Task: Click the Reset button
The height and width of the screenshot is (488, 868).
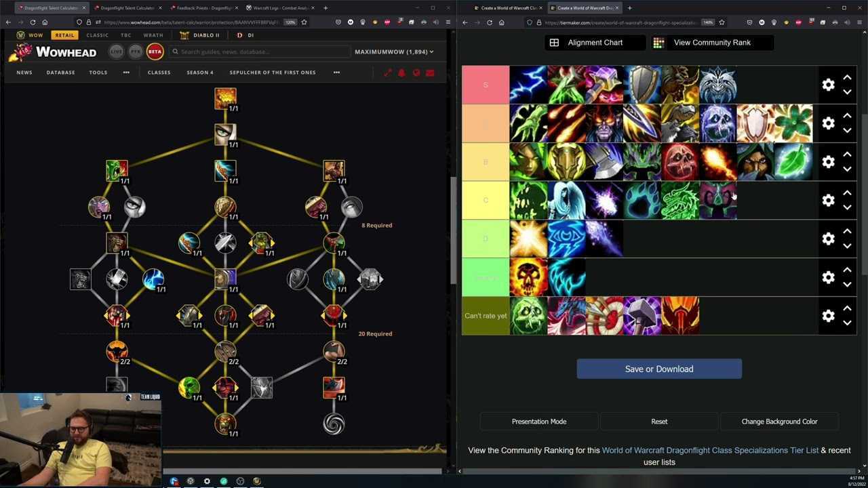Action: [659, 422]
